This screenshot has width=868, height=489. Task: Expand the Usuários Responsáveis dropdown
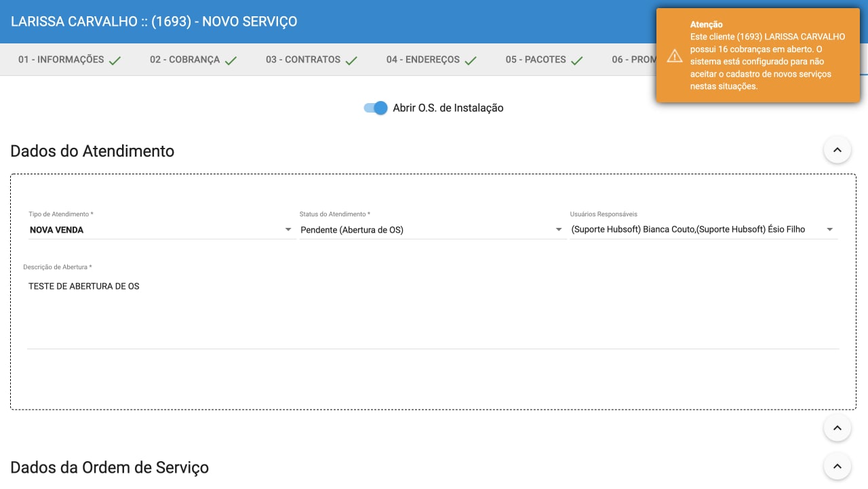tap(703, 230)
